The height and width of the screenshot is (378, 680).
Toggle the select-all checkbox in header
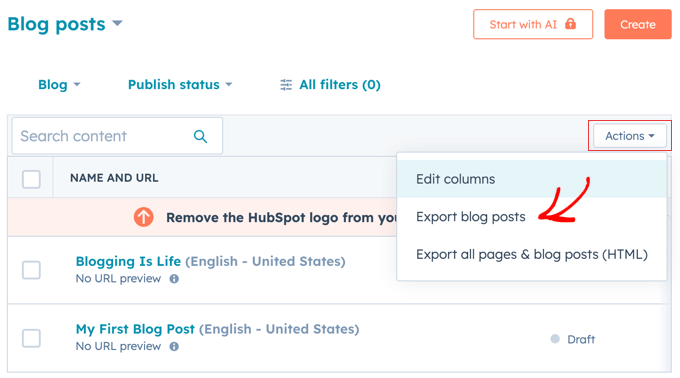pos(31,179)
